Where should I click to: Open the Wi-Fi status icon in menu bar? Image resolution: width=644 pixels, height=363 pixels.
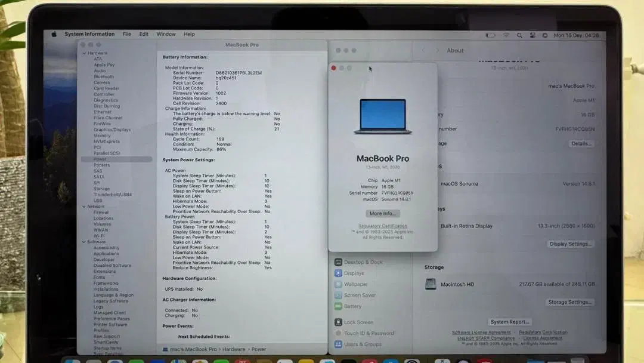(506, 34)
